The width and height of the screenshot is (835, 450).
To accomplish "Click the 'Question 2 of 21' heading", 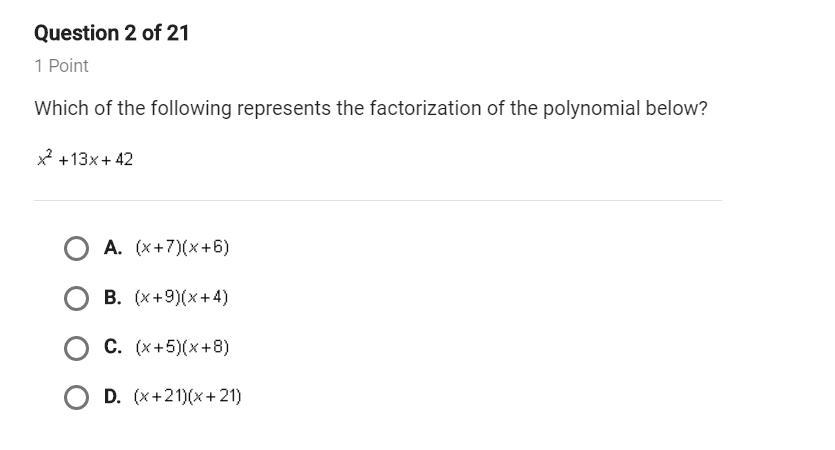I will pos(111,33).
